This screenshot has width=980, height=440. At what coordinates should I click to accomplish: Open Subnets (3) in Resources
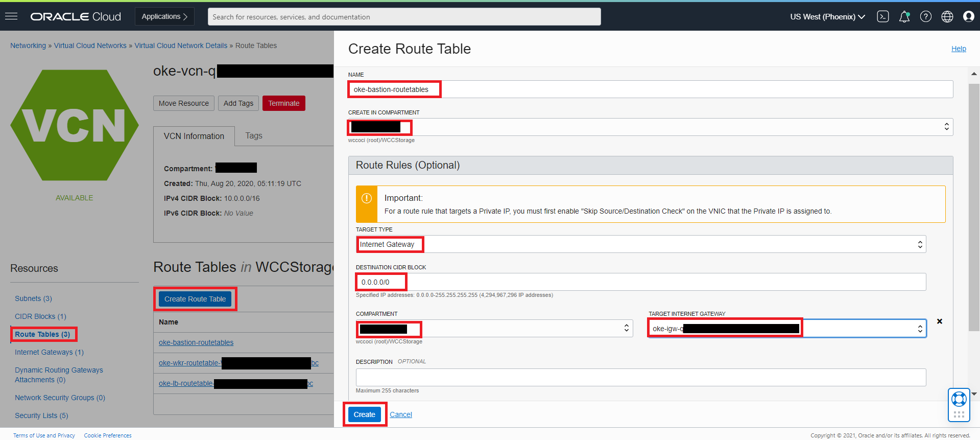tap(33, 298)
